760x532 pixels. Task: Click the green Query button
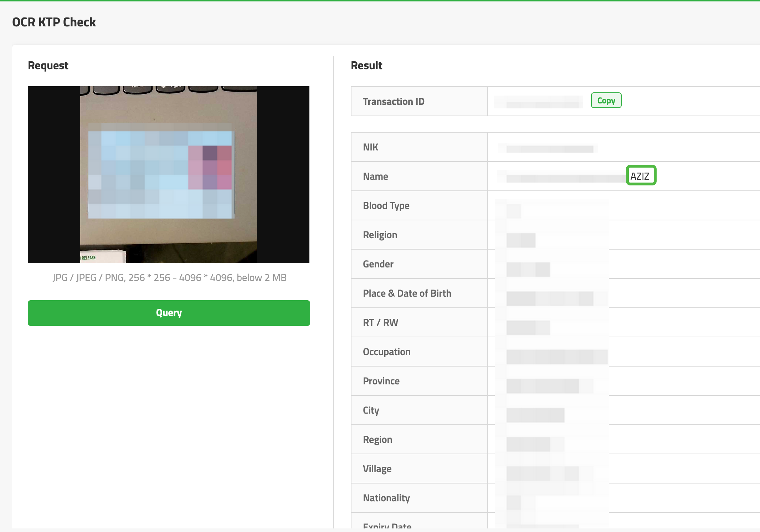click(169, 313)
